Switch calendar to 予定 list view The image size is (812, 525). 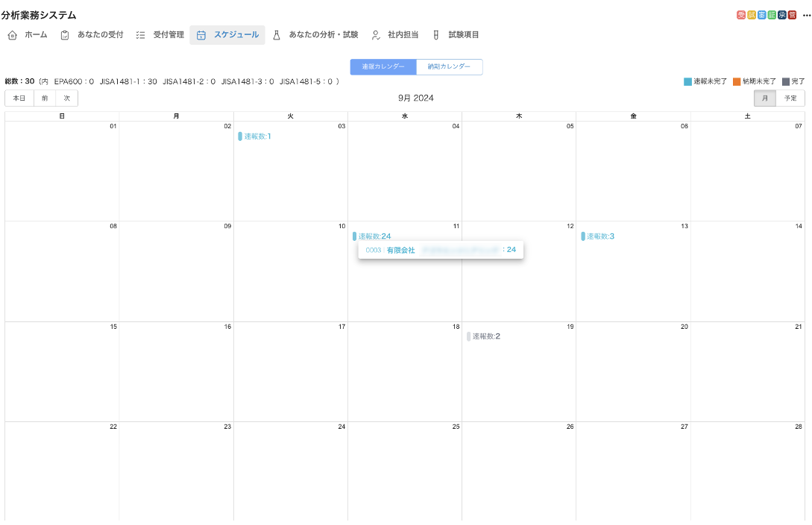(790, 98)
